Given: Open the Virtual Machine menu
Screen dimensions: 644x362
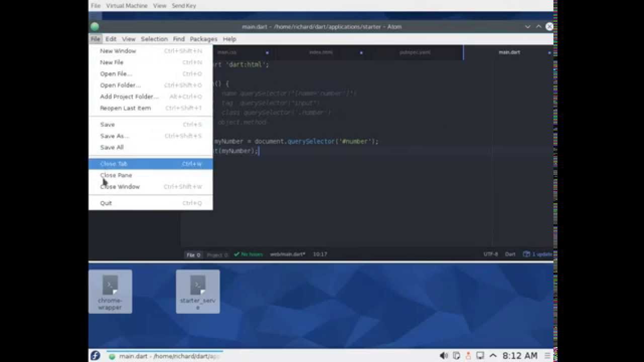Looking at the screenshot, I should tap(127, 6).
